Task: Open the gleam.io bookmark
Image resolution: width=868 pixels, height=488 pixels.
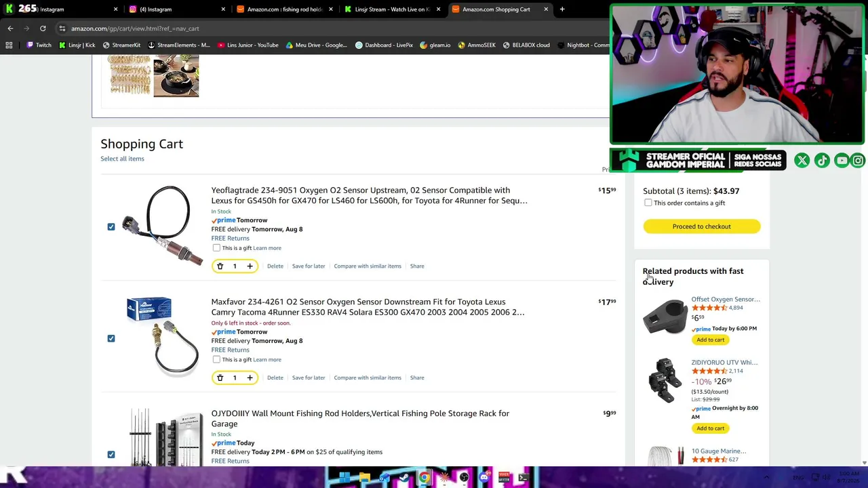Action: (x=435, y=45)
